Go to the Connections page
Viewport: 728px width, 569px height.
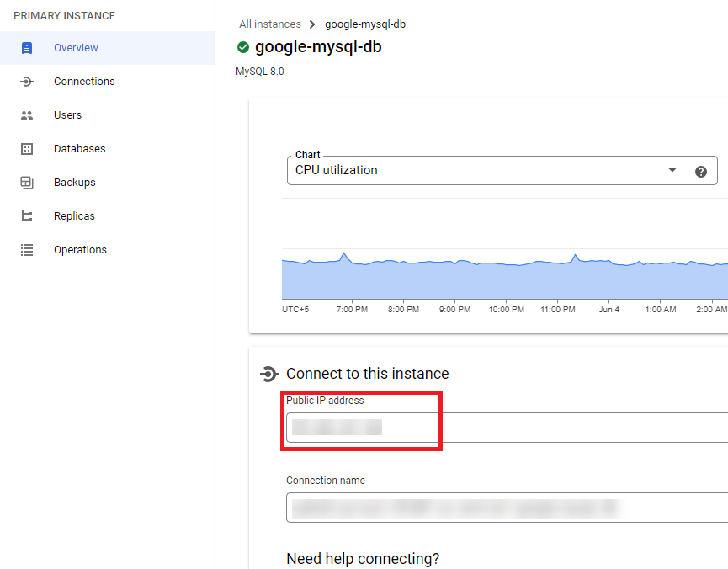coord(107,82)
